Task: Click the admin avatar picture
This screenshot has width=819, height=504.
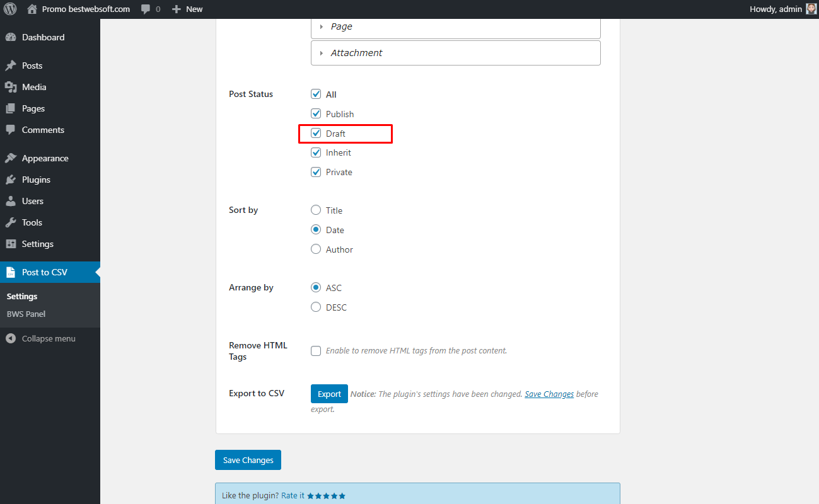Action: tap(811, 9)
